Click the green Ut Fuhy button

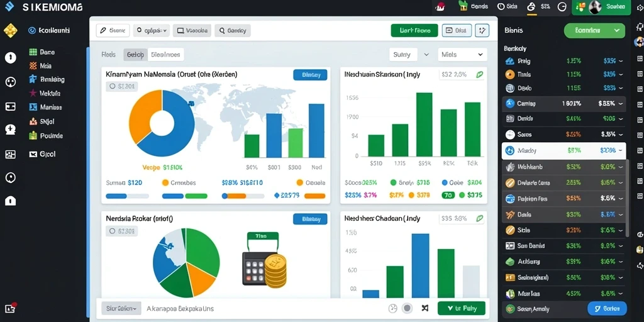[x=461, y=308]
